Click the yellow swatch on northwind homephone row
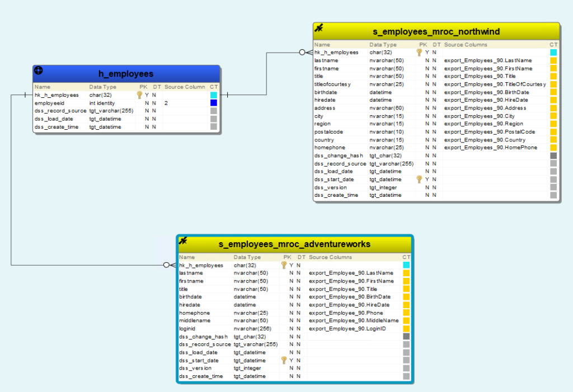Viewport: 573px width, 392px height. 553,148
